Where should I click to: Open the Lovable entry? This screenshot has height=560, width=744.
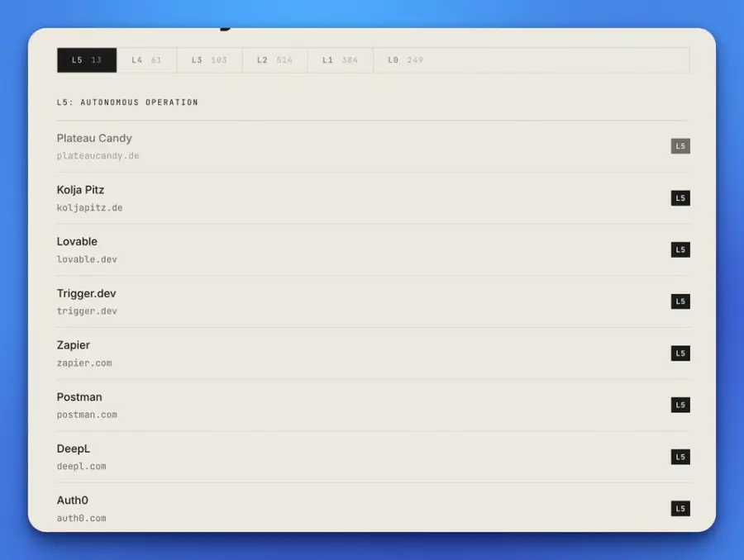tap(374, 250)
